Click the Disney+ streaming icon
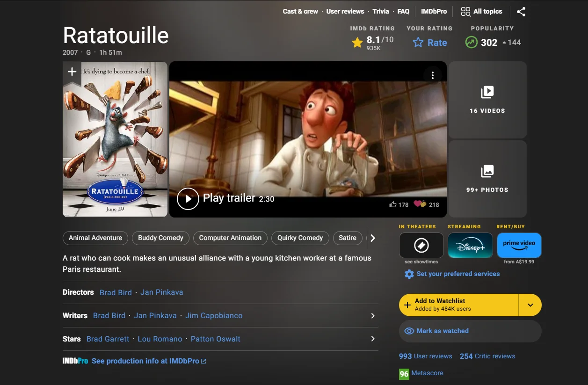 point(470,245)
